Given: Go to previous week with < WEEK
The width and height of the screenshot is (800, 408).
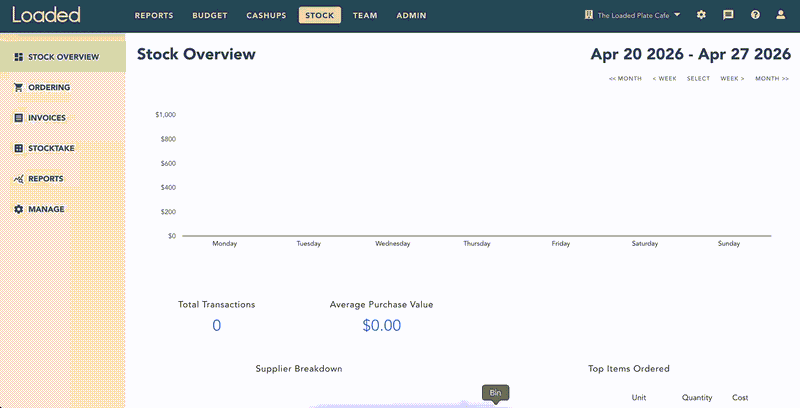Looking at the screenshot, I should click(x=664, y=79).
